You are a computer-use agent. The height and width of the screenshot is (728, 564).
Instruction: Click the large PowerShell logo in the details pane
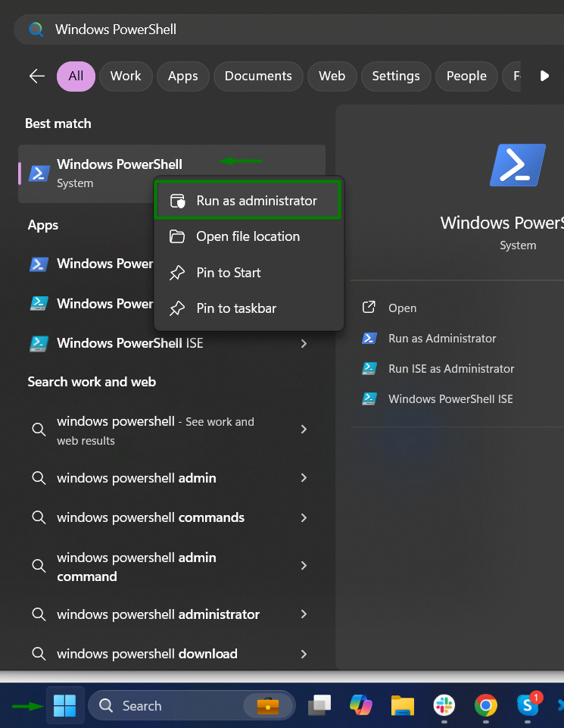coord(518,165)
